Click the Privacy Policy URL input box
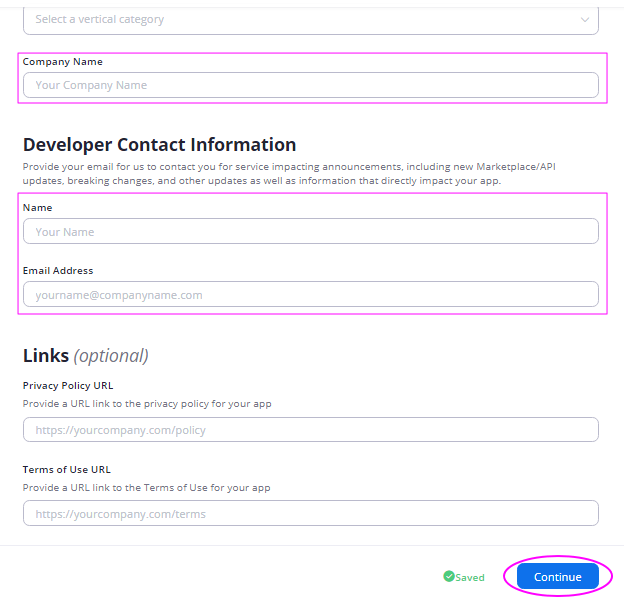The height and width of the screenshot is (604, 624). [x=310, y=430]
